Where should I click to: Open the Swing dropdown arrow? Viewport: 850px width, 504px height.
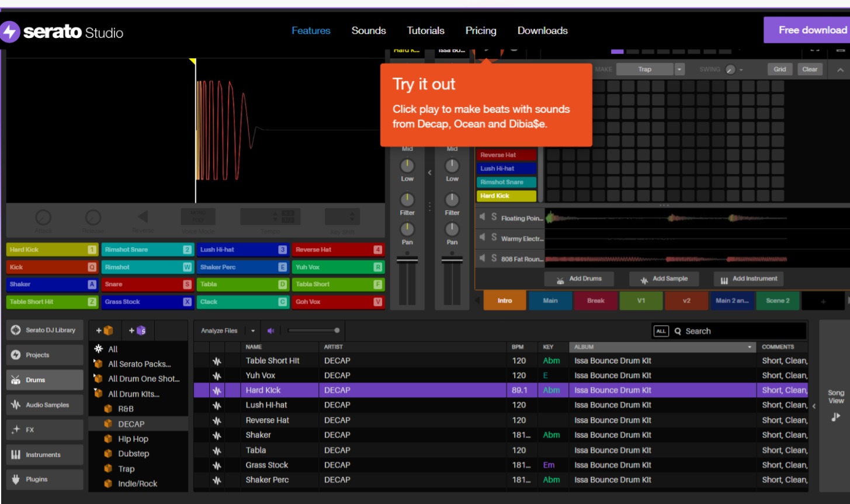point(741,70)
